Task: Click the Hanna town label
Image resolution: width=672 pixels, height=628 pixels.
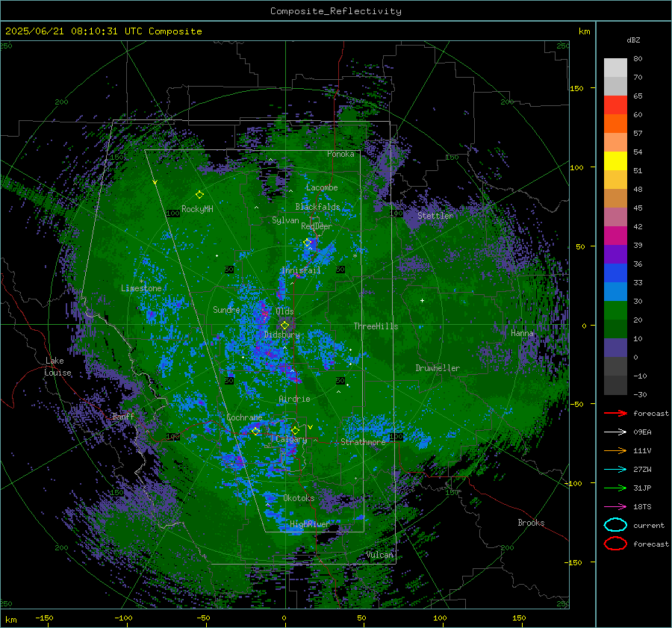Action: 522,333
